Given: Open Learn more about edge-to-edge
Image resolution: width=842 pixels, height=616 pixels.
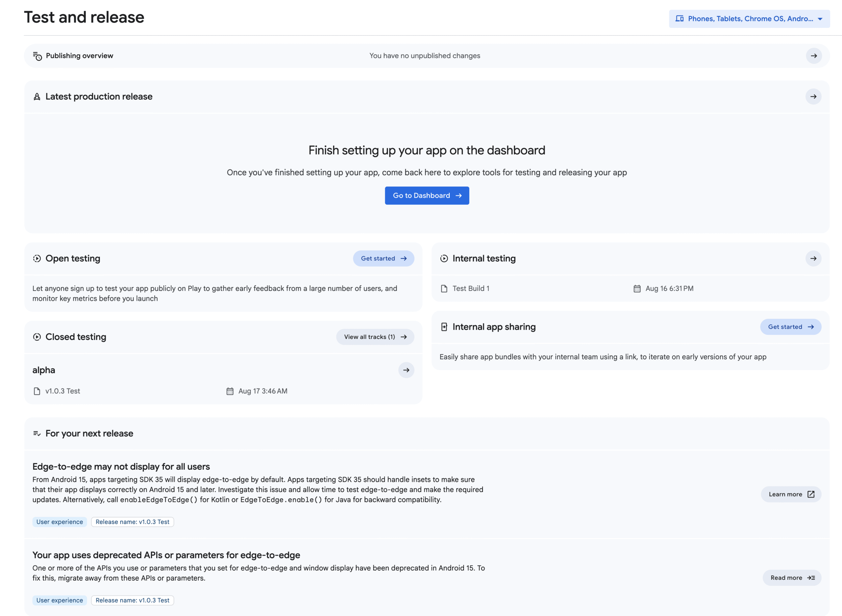Looking at the screenshot, I should 791,494.
